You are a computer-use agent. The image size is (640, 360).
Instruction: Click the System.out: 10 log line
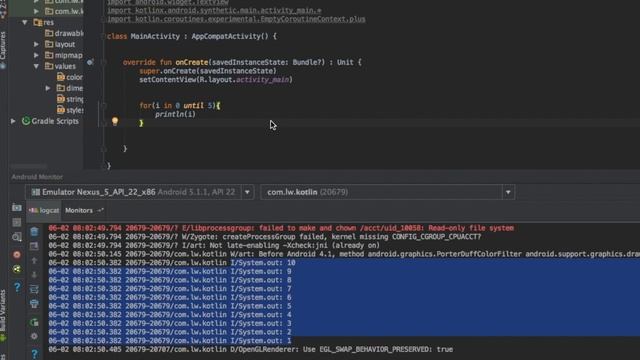pyautogui.click(x=171, y=262)
